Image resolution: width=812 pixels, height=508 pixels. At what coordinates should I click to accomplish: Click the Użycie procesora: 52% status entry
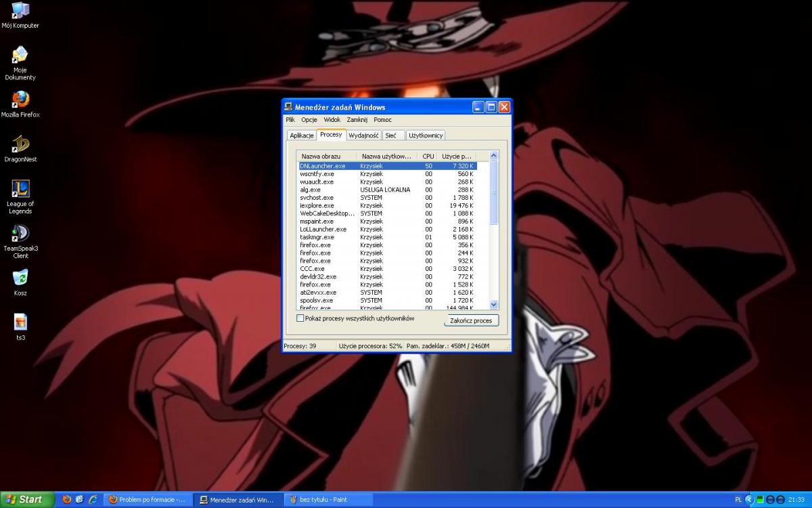(x=371, y=345)
